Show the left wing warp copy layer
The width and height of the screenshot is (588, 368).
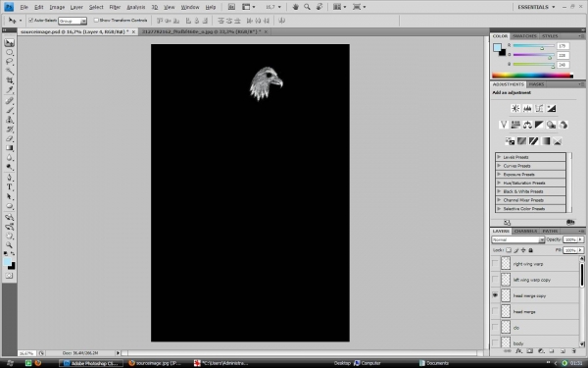495,280
